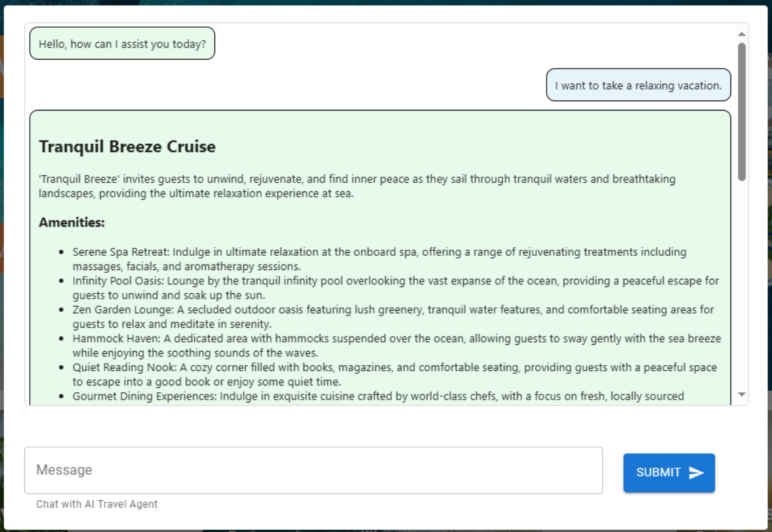Focus the Message input field

click(314, 470)
